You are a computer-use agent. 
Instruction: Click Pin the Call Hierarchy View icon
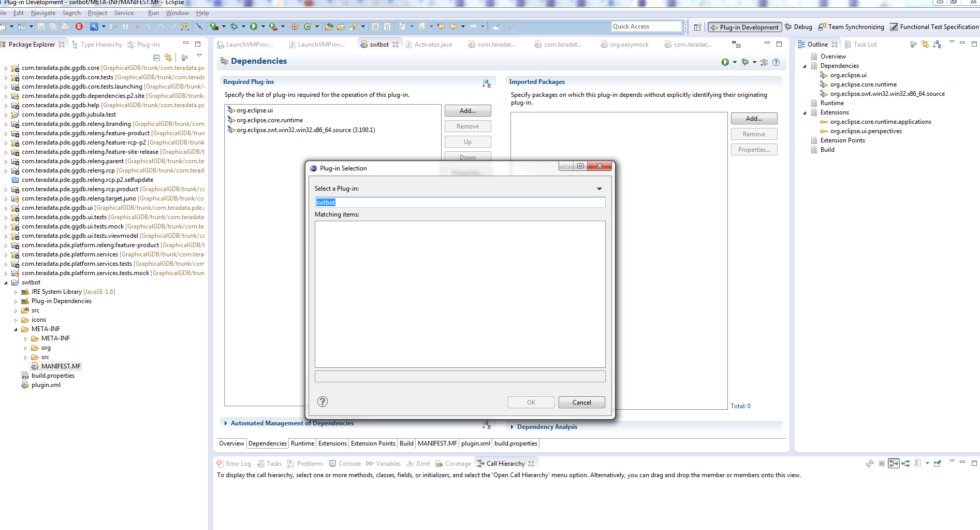pyautogui.click(x=938, y=464)
